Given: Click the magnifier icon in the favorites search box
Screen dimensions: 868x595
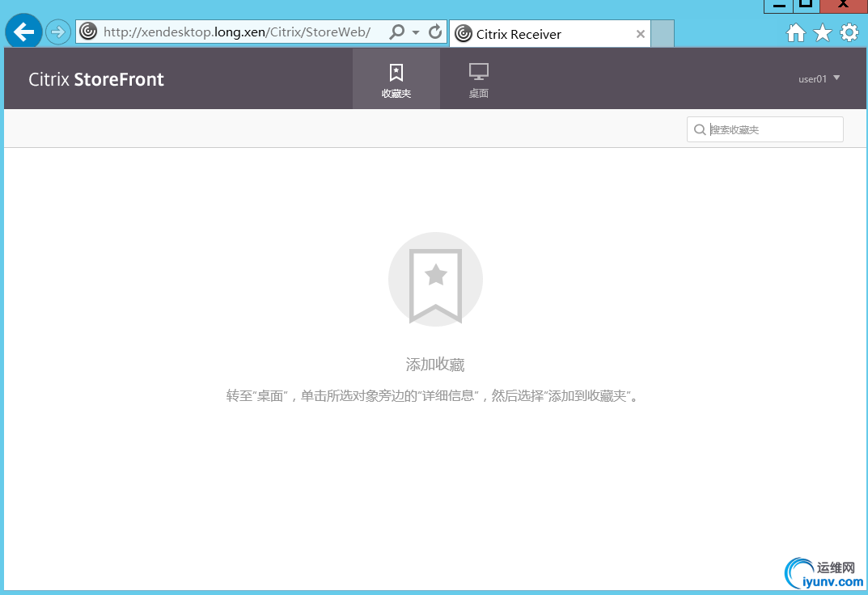Looking at the screenshot, I should tap(700, 129).
